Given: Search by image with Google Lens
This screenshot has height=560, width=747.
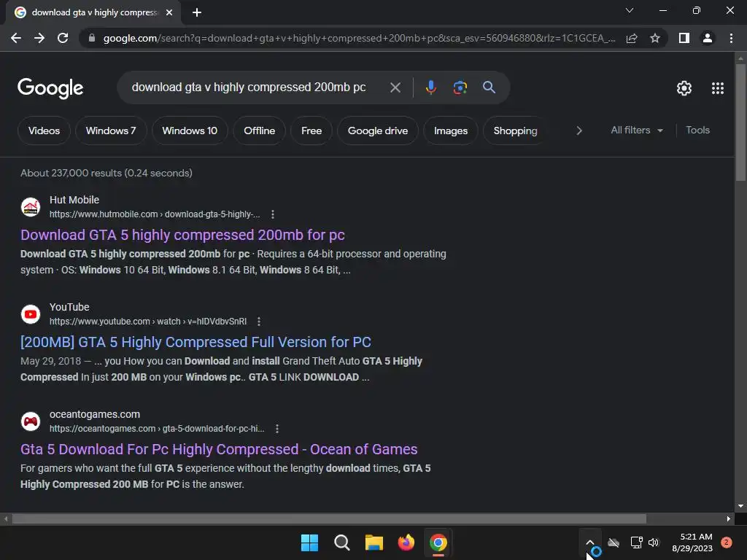Looking at the screenshot, I should 460,87.
